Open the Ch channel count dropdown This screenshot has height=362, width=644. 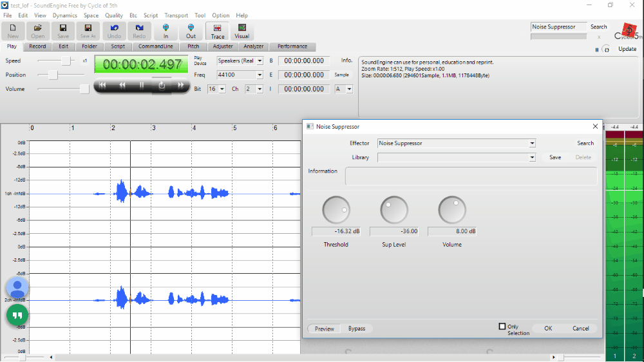pos(260,89)
